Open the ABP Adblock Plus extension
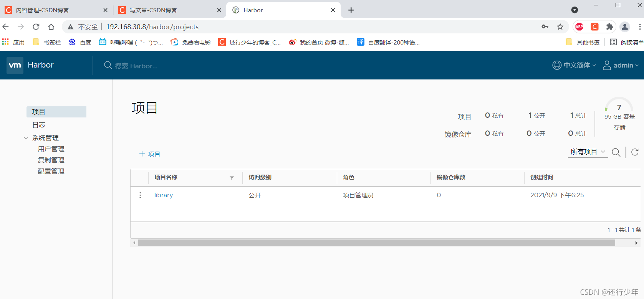Viewport: 644px width, 299px height. point(579,26)
